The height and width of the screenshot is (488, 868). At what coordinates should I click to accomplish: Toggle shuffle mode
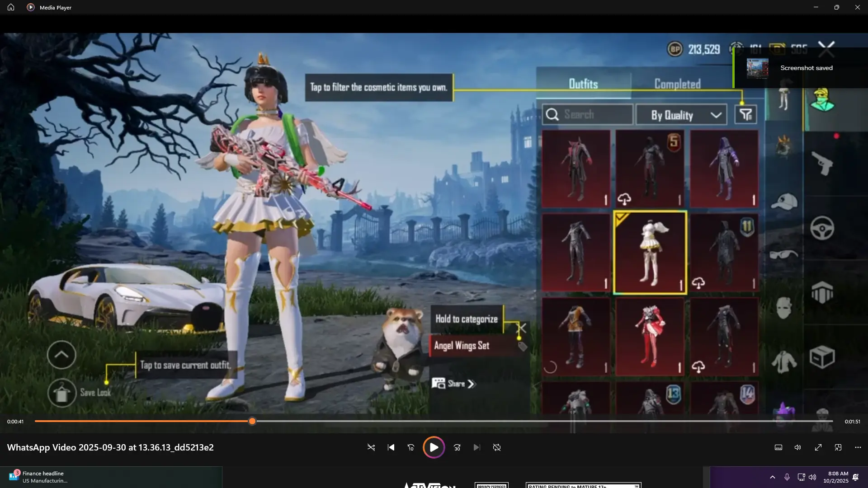pyautogui.click(x=371, y=447)
